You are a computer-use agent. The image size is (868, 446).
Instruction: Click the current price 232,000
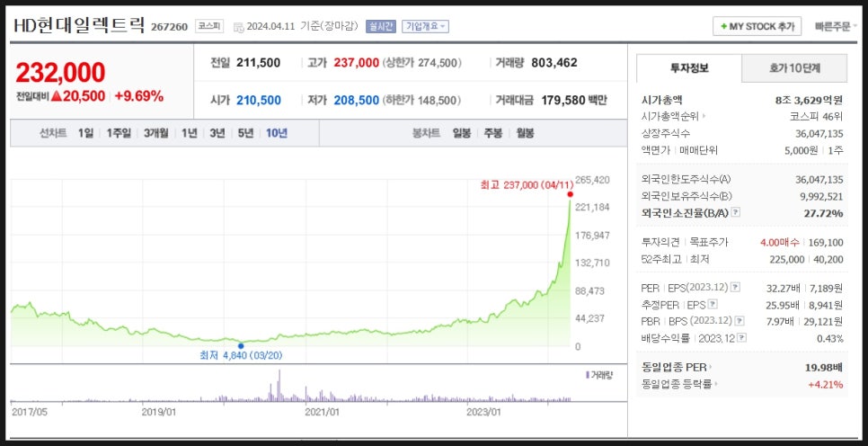point(60,73)
